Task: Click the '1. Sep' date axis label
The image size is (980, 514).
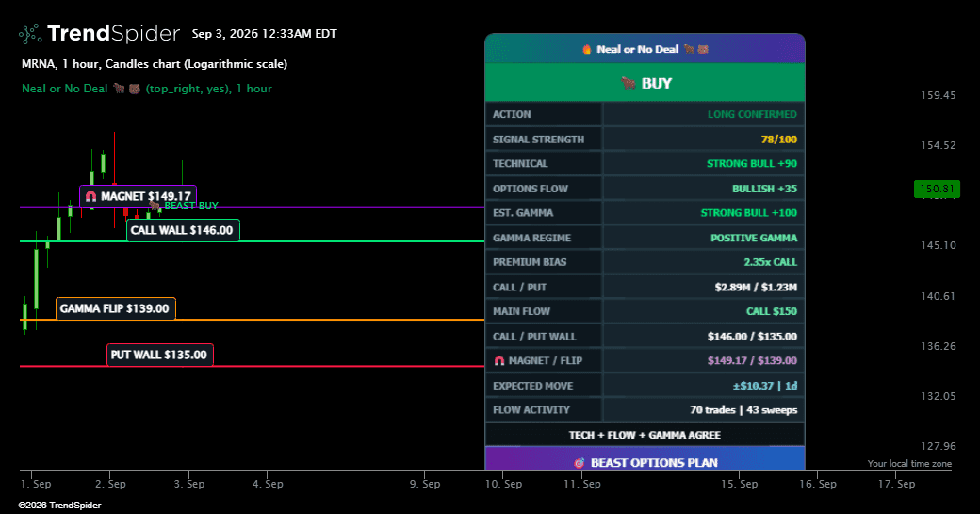Action: (x=36, y=484)
